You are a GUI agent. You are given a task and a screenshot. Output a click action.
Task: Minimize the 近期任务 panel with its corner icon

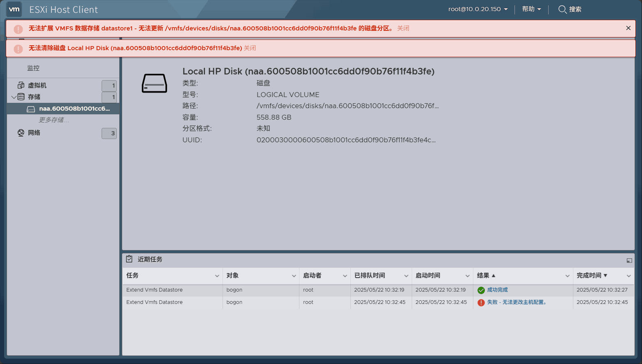coord(629,260)
